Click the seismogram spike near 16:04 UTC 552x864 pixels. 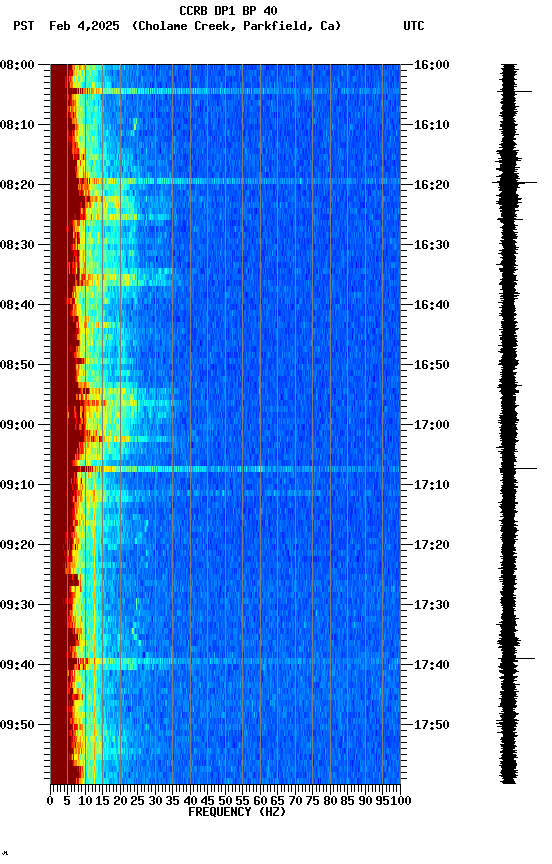coord(517,91)
